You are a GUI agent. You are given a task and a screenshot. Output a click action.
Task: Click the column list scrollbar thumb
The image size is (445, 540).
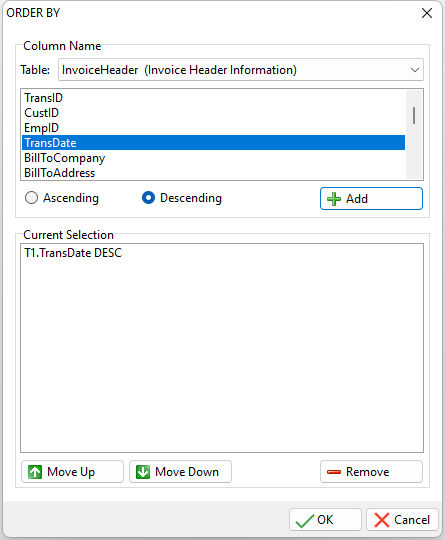414,115
